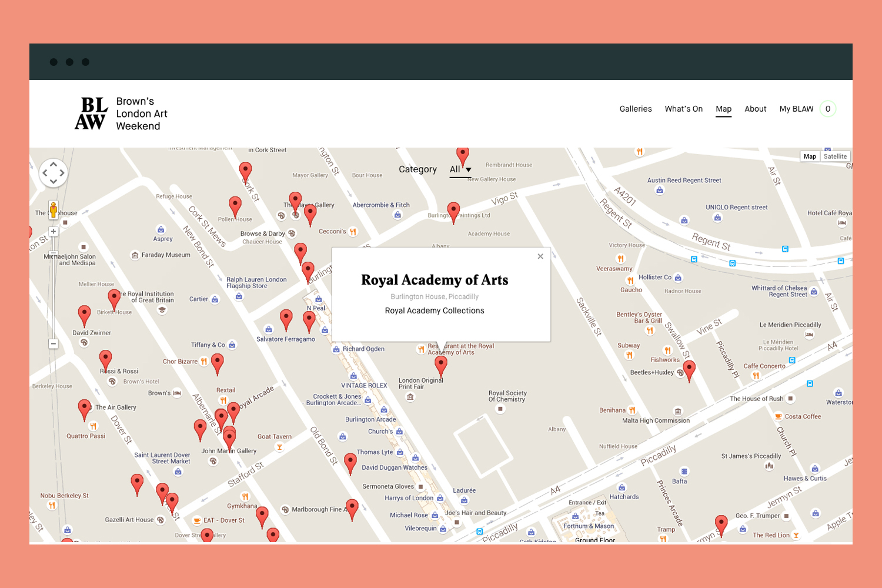Click the red pin under the Royal Academy popup
The height and width of the screenshot is (588, 882).
[x=440, y=366]
